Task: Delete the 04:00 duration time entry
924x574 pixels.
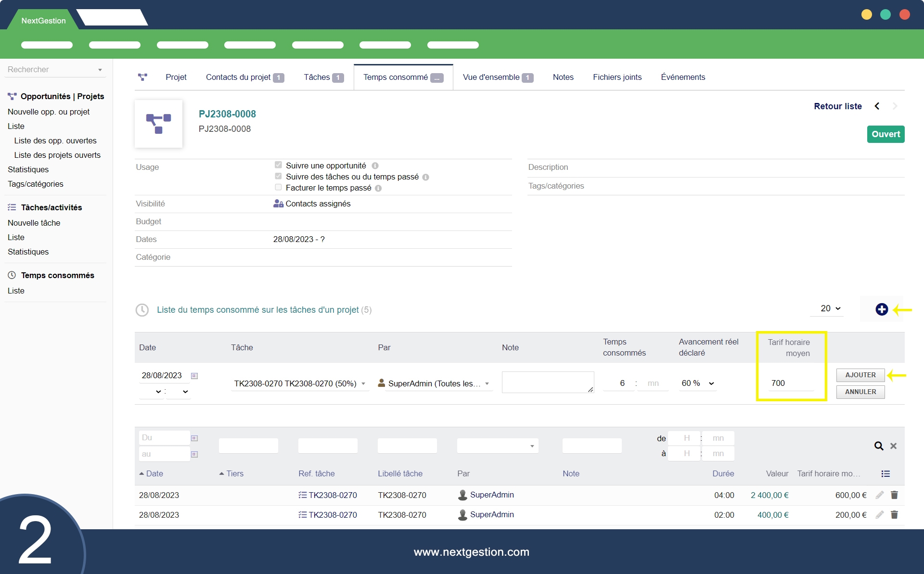Action: pos(894,495)
